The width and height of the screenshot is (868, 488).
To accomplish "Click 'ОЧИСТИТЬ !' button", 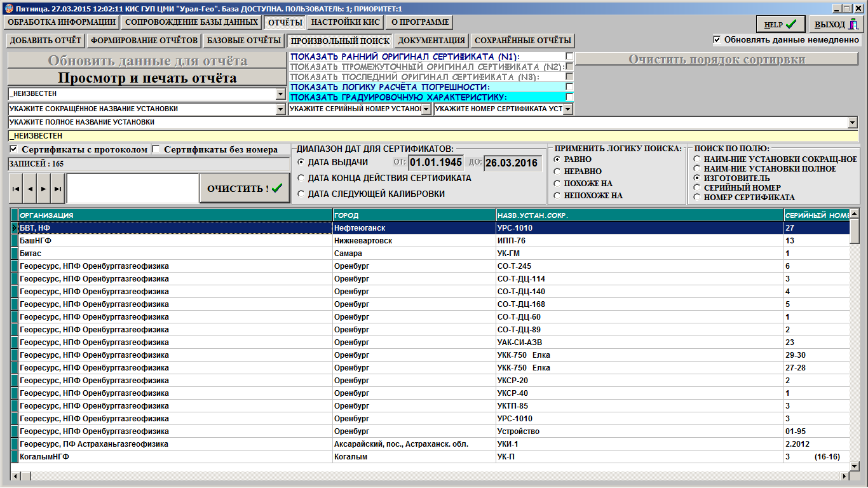I will pyautogui.click(x=245, y=189).
